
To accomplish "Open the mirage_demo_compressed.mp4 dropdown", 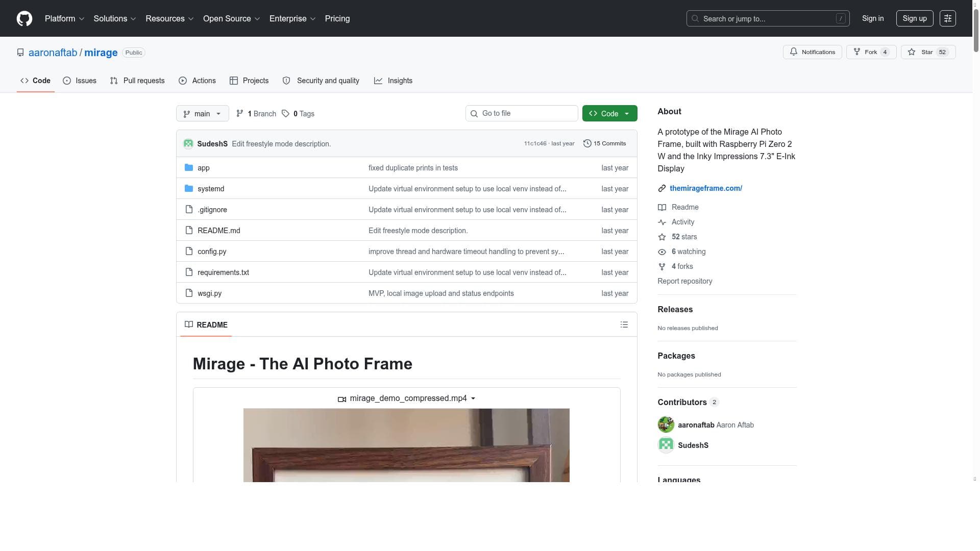I will point(407,398).
